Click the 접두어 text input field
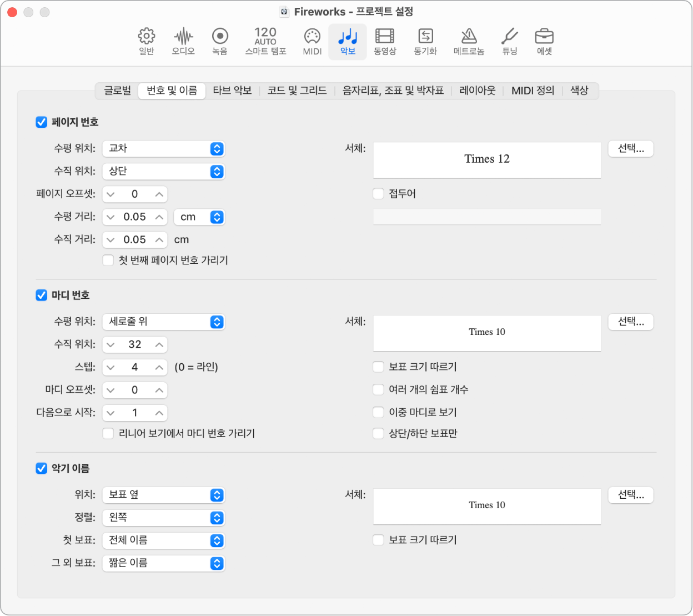 [487, 217]
